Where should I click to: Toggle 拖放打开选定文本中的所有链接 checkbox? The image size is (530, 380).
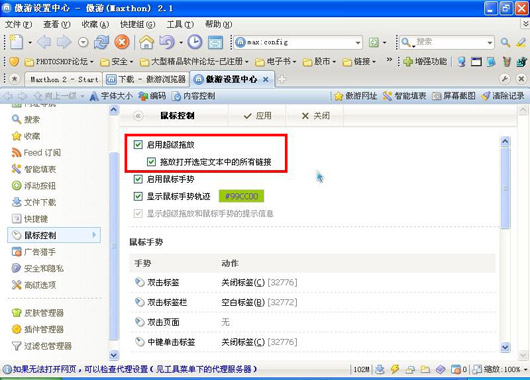[151, 162]
